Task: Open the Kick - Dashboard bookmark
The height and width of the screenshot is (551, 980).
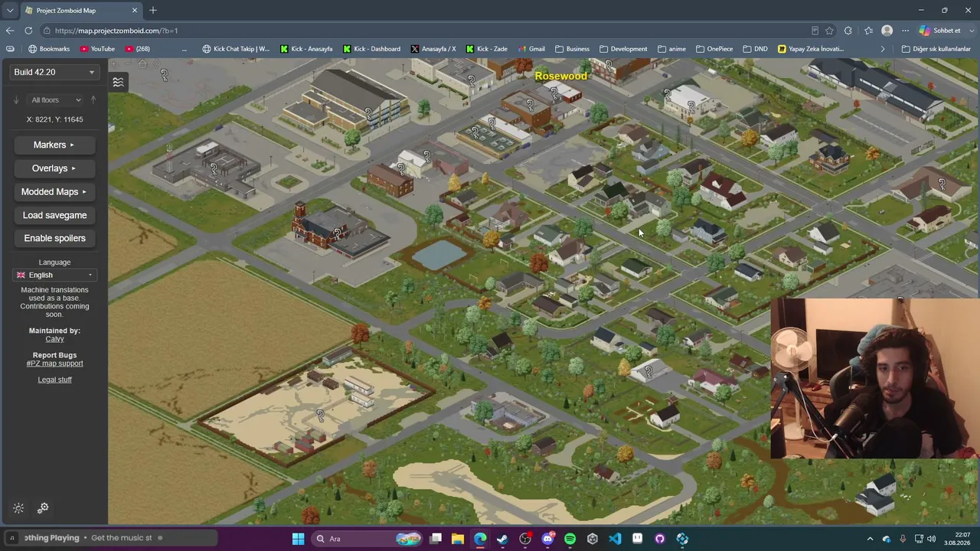Action: (371, 49)
